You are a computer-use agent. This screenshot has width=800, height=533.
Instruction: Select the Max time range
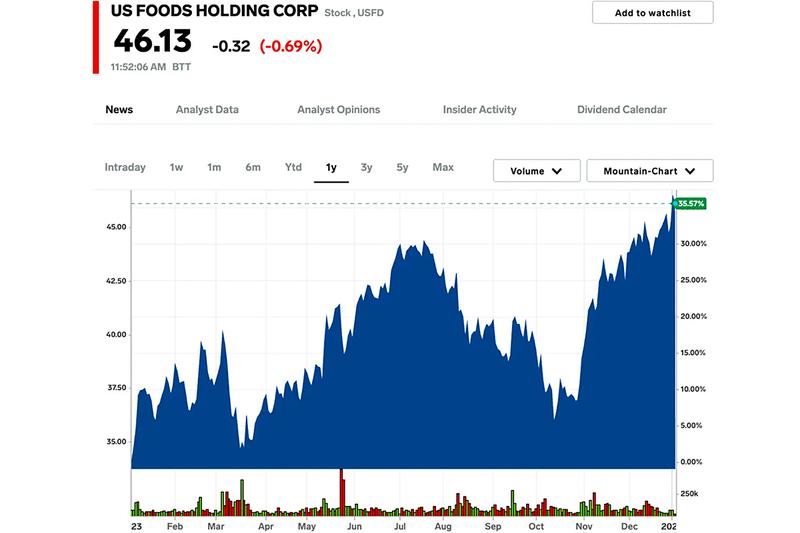click(x=443, y=167)
